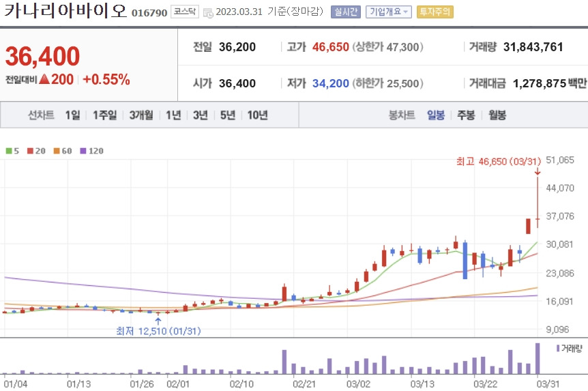588x391 pixels.
Task: Select the 3년 line chart period
Action: 201,115
